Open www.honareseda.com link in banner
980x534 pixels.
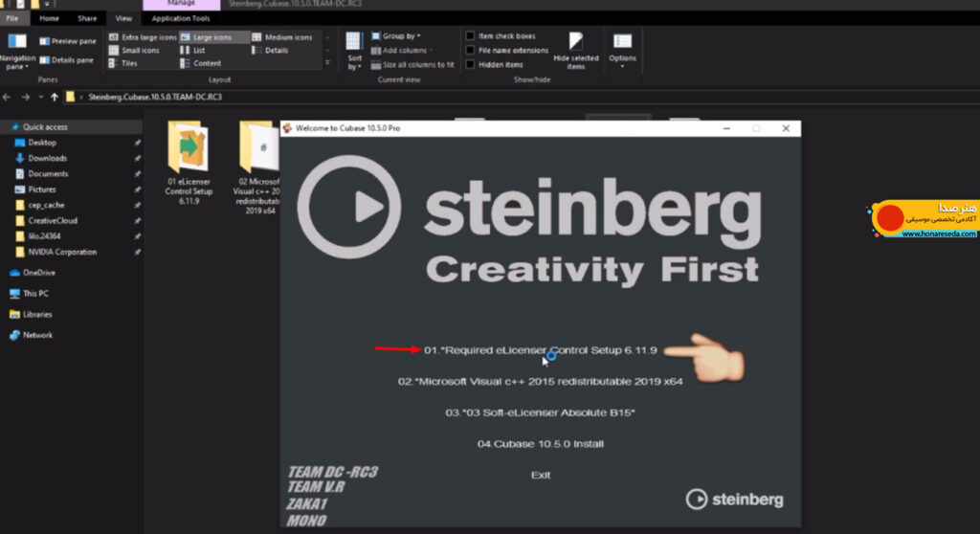click(939, 234)
